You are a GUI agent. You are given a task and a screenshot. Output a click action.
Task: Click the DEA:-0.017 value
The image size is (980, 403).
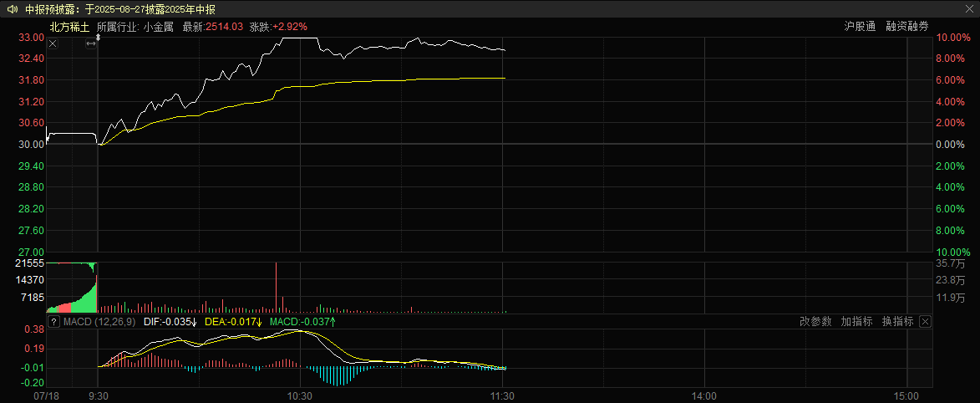234,322
